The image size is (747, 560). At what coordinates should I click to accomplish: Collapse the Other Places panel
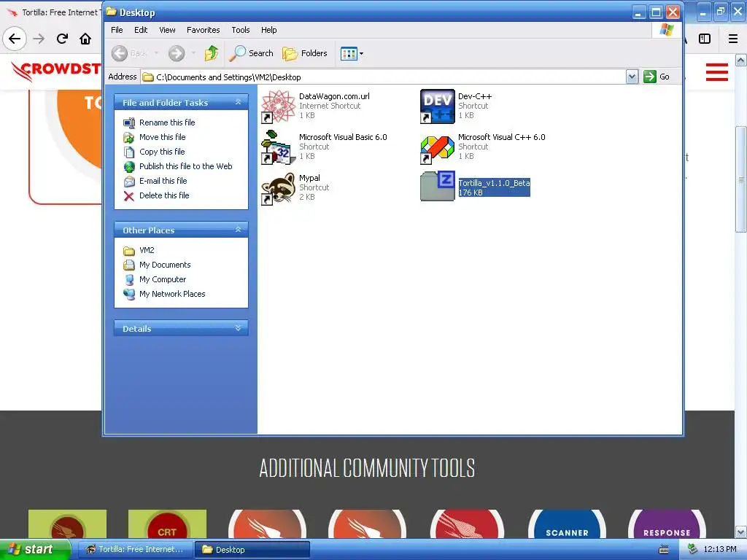[239, 230]
